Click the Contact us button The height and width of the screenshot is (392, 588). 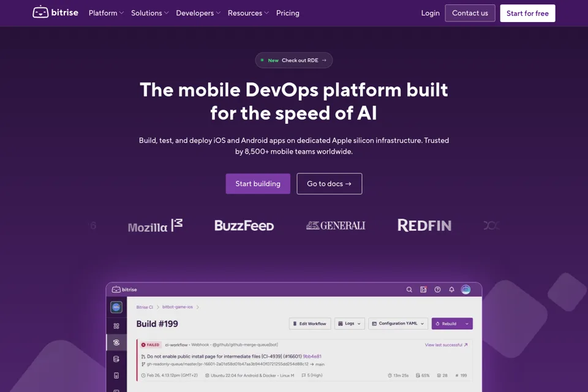tap(470, 13)
